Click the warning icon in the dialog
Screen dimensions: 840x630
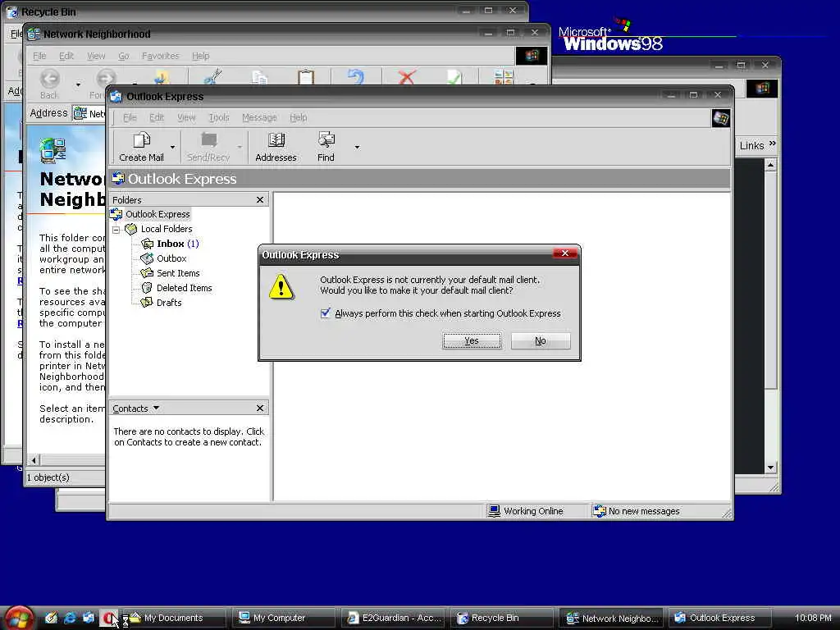click(x=281, y=286)
